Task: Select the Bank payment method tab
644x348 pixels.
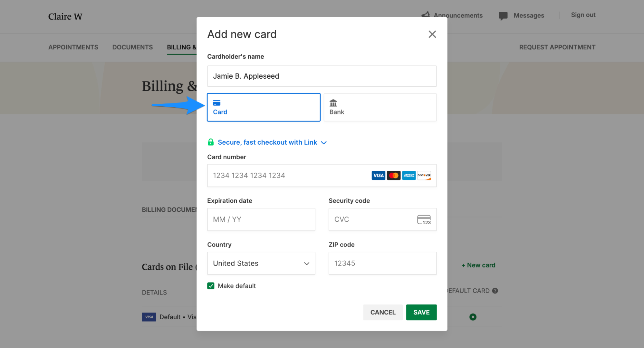Action: click(380, 107)
